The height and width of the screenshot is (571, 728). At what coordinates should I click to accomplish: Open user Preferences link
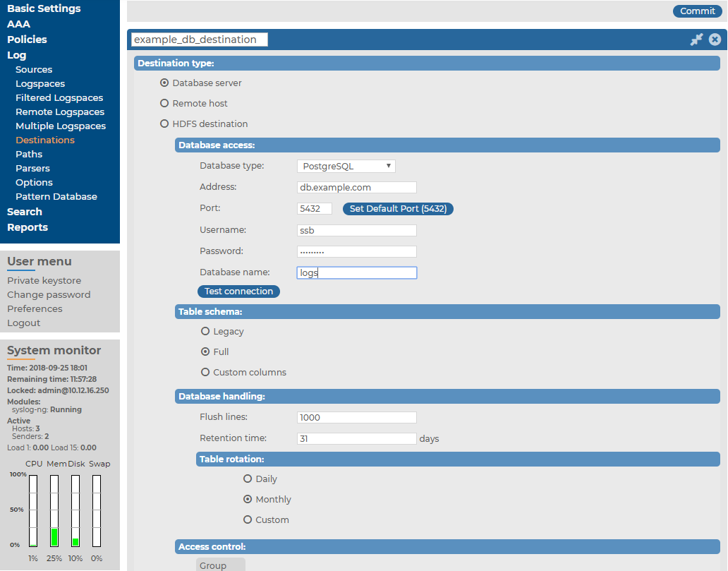(35, 309)
